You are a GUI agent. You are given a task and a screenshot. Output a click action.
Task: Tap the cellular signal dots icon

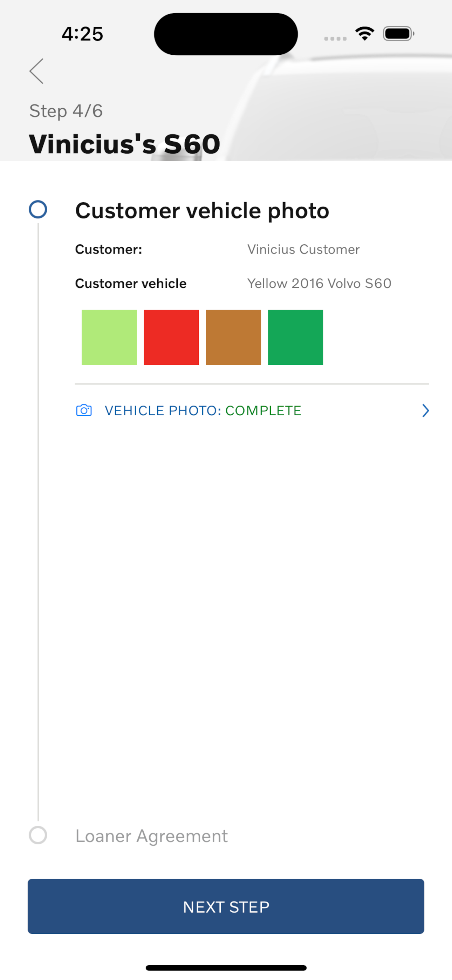335,39
